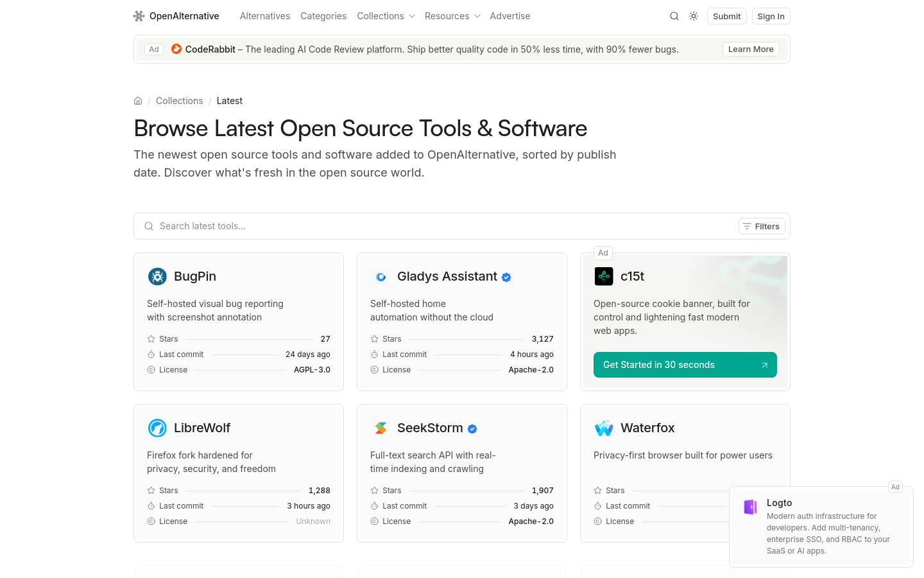Click the last commit icon in Gladys Assistant card

pos(375,355)
